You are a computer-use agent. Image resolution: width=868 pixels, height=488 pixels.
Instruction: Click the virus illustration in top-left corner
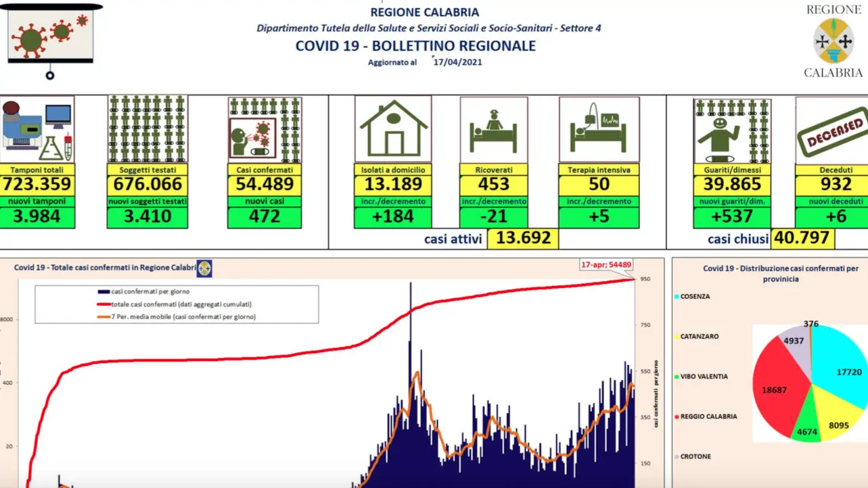coord(51,35)
